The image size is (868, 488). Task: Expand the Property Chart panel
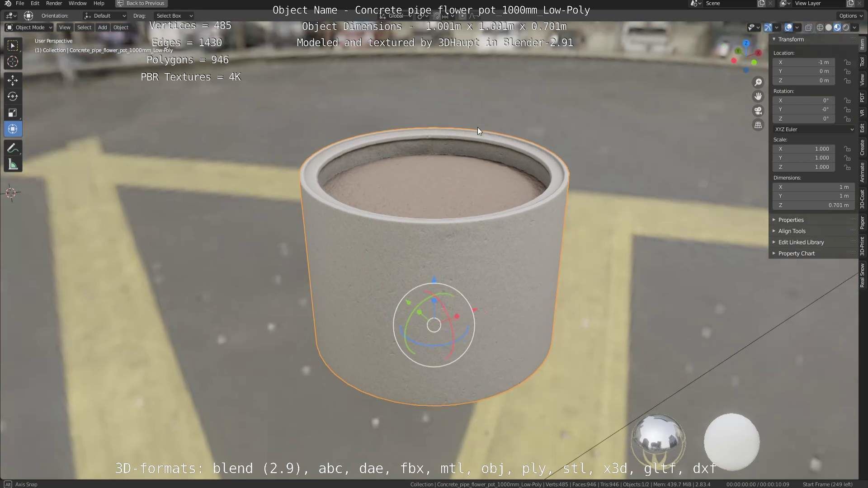[x=796, y=253]
